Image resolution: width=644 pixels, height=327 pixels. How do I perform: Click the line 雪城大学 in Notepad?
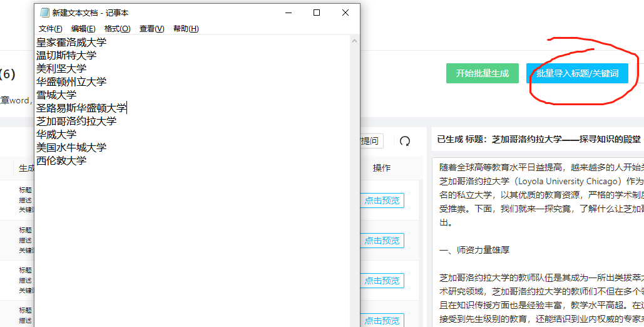tap(56, 95)
